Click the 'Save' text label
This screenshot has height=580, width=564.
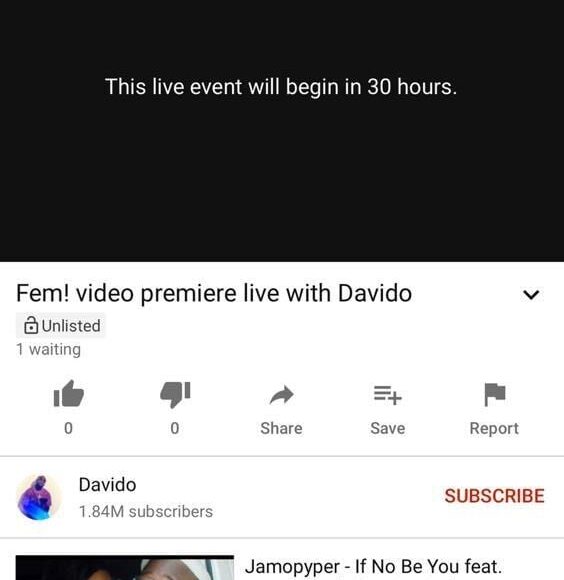388,428
